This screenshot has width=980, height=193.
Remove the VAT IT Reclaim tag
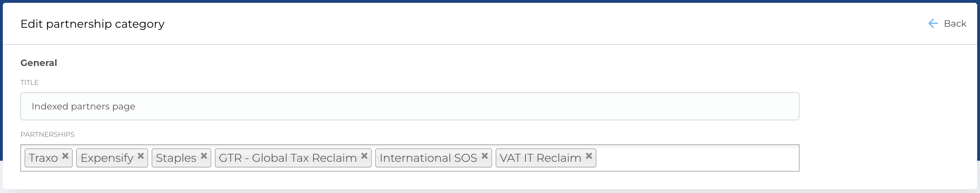589,156
